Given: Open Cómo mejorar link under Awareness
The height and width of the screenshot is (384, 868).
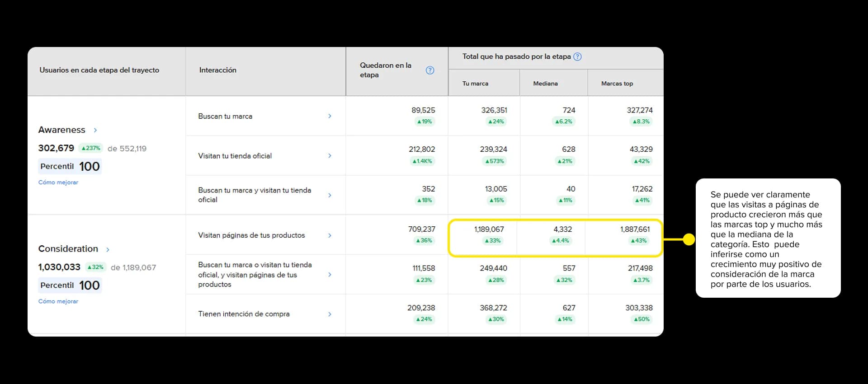Looking at the screenshot, I should click(x=58, y=183).
